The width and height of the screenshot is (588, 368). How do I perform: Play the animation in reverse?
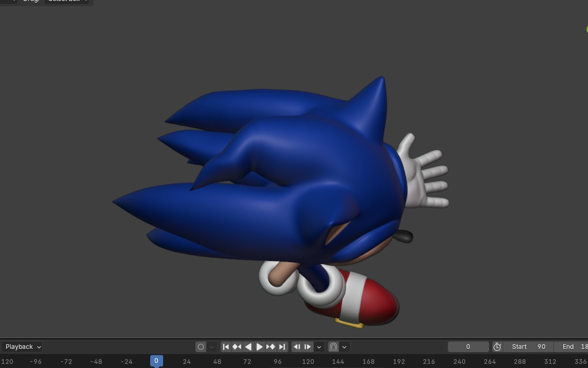click(248, 347)
